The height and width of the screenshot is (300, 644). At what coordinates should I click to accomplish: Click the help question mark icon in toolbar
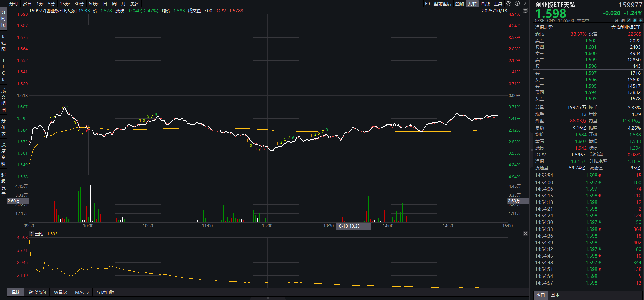517,4
